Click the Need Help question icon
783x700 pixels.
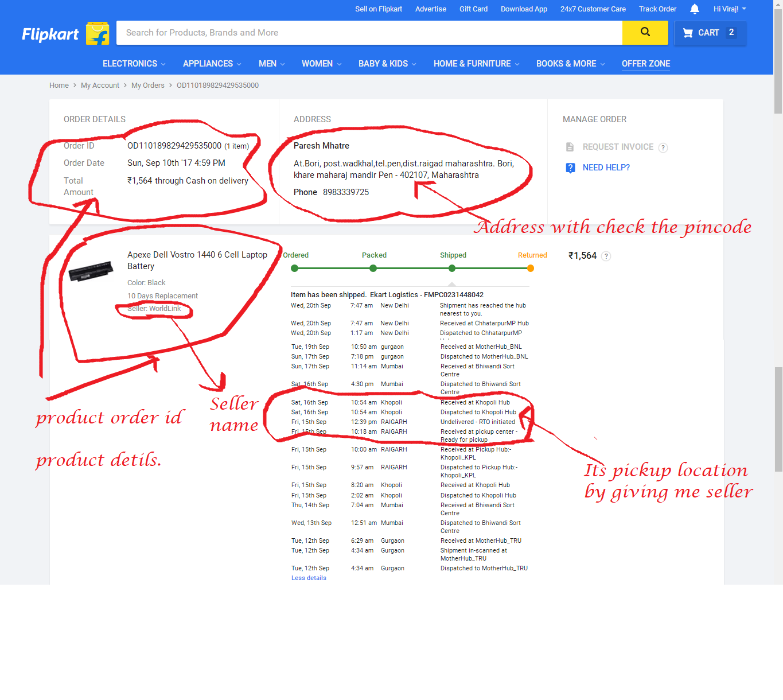pos(570,168)
